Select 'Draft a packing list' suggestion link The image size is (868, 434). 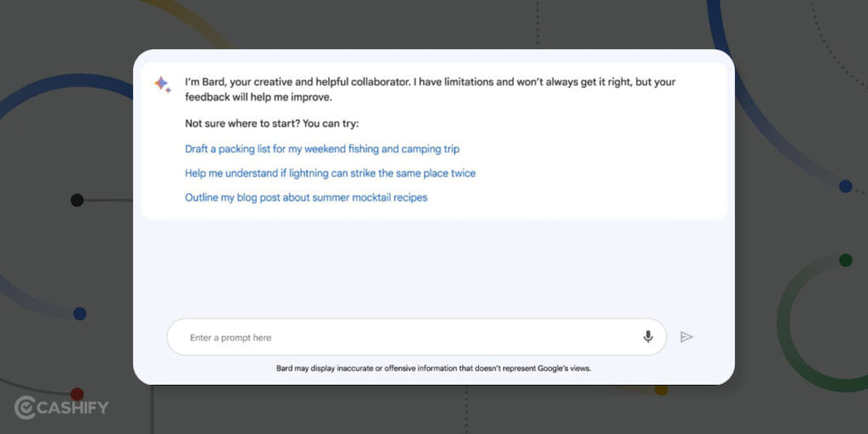point(322,149)
